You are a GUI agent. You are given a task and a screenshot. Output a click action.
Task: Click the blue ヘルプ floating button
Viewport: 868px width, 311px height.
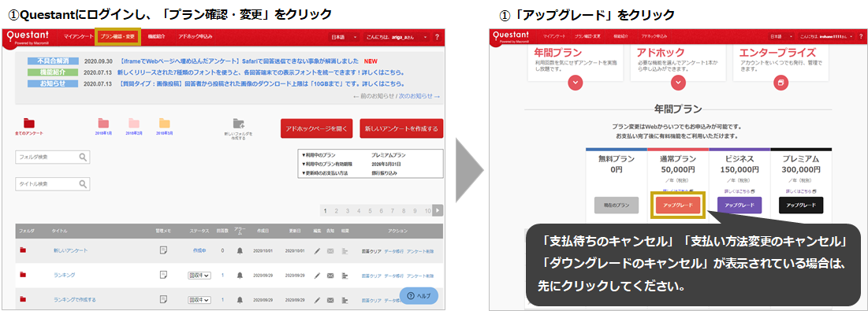point(419,295)
